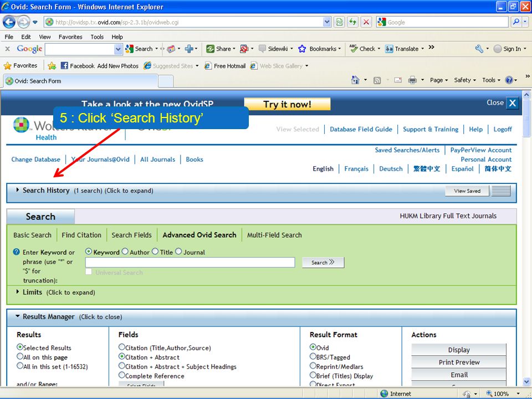Screen dimensions: 532x399
Task: Open the Edit menu
Action: point(26,37)
